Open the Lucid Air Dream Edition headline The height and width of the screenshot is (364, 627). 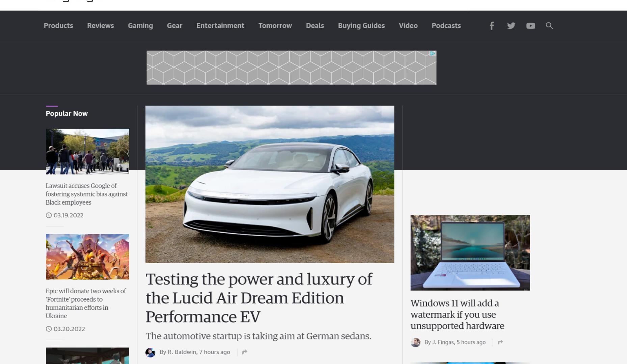[x=259, y=298]
